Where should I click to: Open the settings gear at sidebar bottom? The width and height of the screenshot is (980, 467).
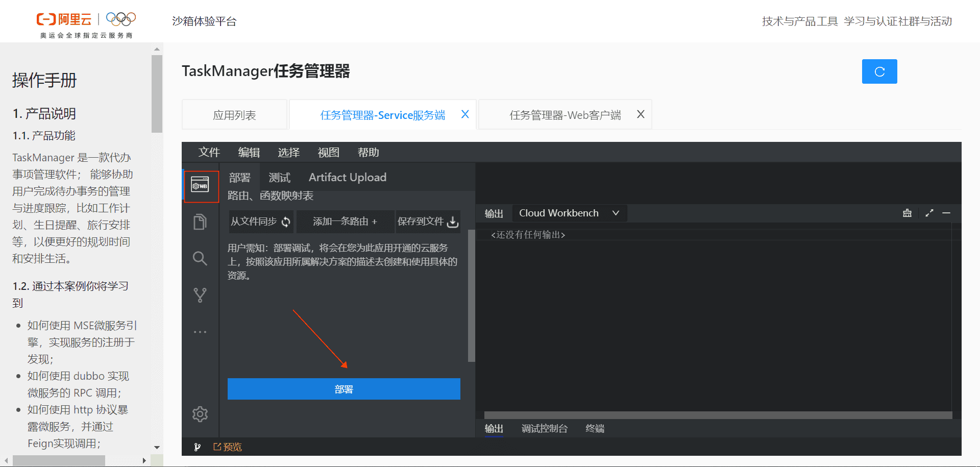pos(200,414)
